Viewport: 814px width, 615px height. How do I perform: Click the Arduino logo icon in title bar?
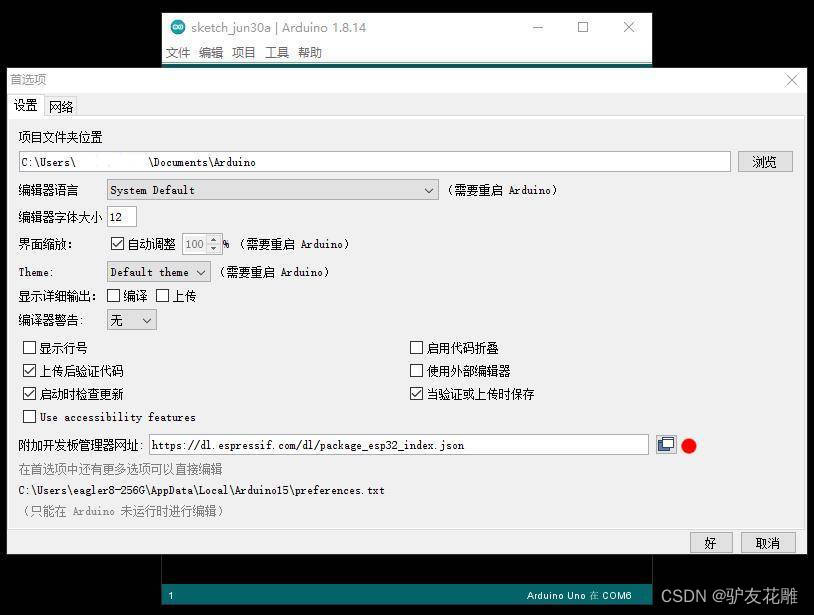[178, 27]
